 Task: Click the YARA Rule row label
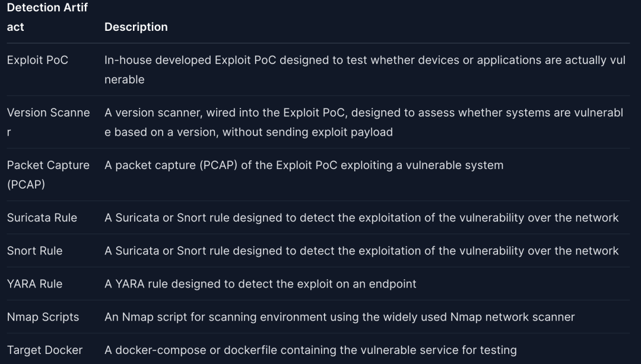tap(34, 284)
